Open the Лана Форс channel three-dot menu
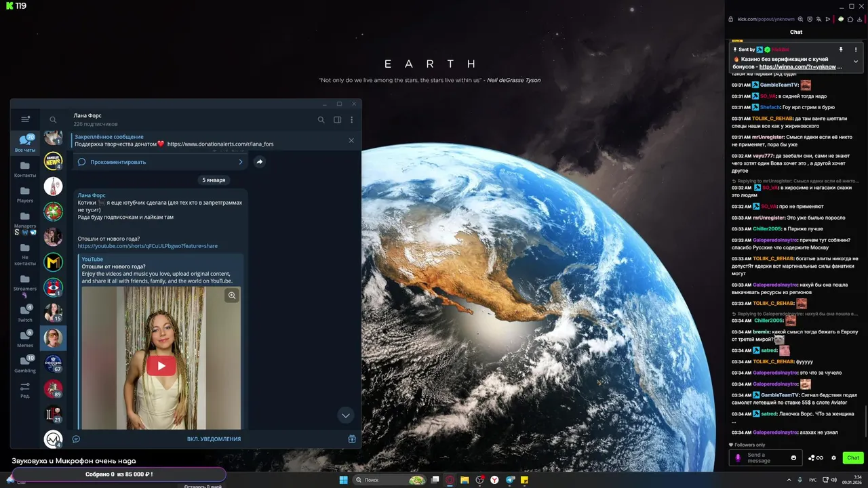 [x=351, y=120]
